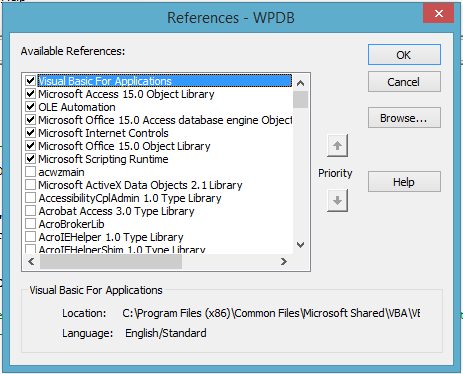This screenshot has width=463, height=374.
Task: Uncheck Access database engine Object reference
Action: tap(30, 120)
